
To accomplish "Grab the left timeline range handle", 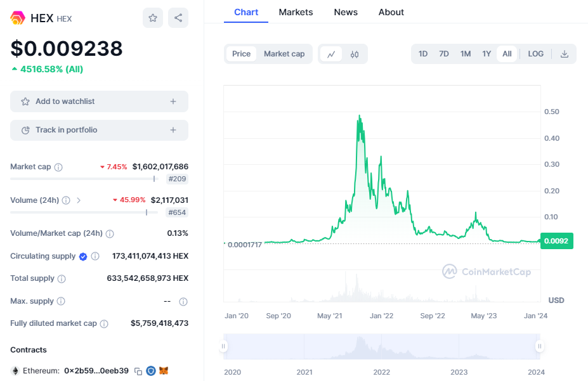I will click(223, 346).
